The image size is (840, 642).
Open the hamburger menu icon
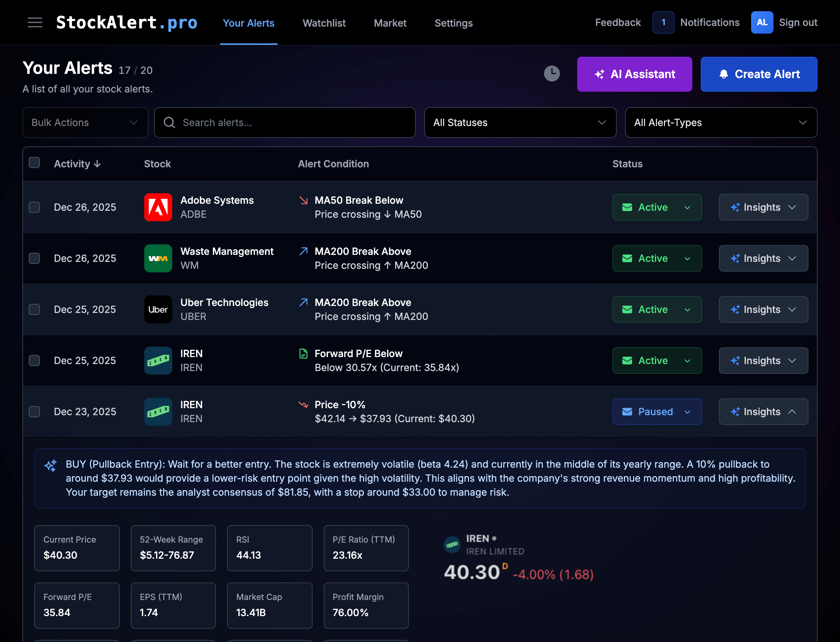coord(35,22)
